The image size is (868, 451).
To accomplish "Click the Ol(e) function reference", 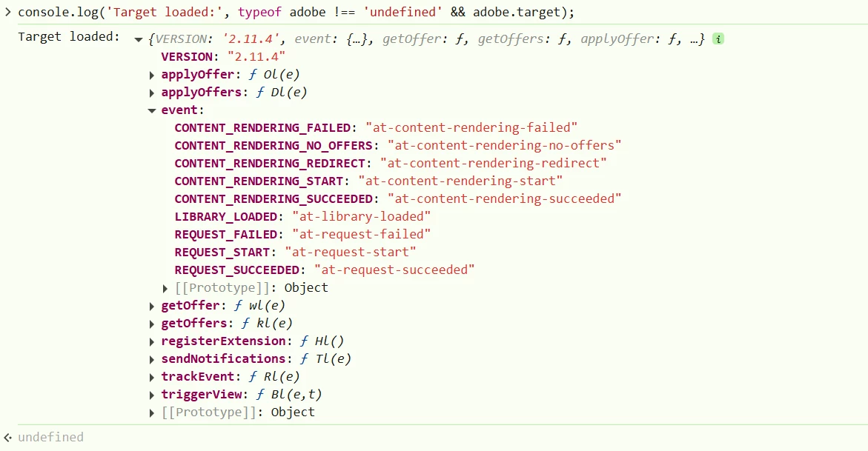I will pyautogui.click(x=281, y=74).
